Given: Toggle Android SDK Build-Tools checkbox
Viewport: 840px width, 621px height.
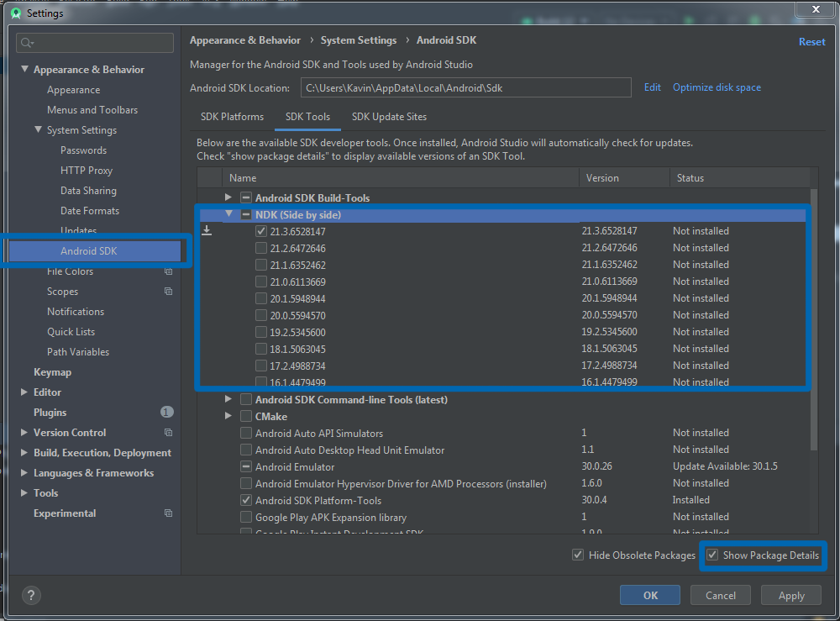Looking at the screenshot, I should click(246, 197).
